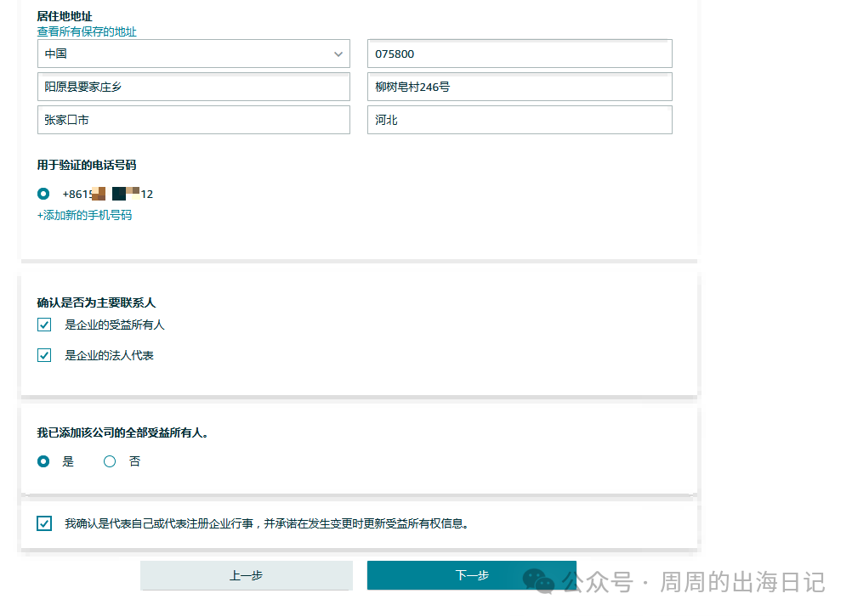Toggle 是企业的受益所有人 checkbox
The height and width of the screenshot is (616, 852).
pyautogui.click(x=44, y=325)
